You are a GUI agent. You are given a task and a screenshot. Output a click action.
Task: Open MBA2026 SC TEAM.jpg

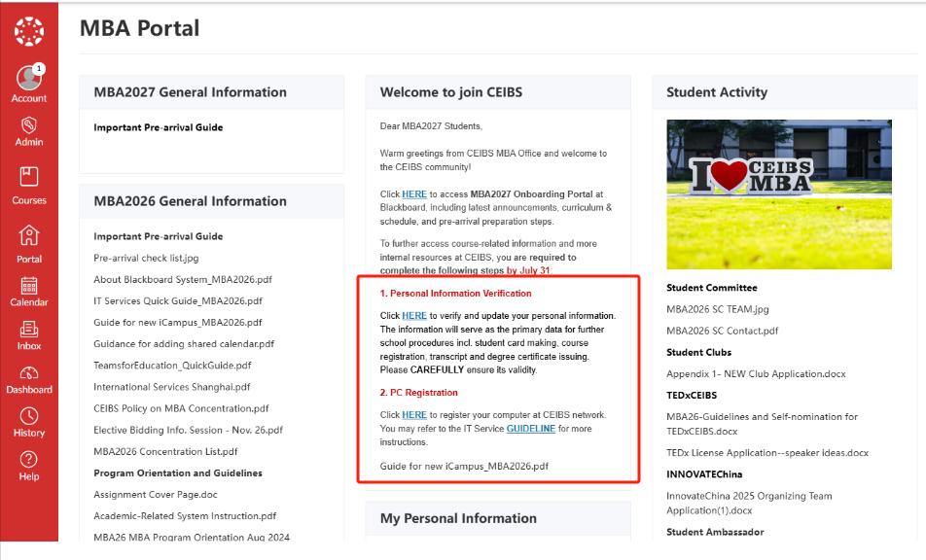(x=718, y=309)
